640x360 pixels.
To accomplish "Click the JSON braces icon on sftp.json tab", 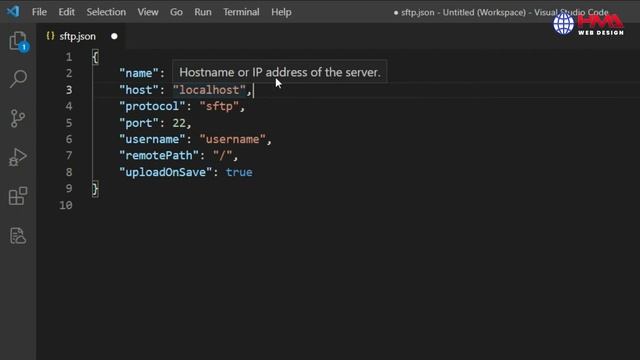I will [50, 36].
